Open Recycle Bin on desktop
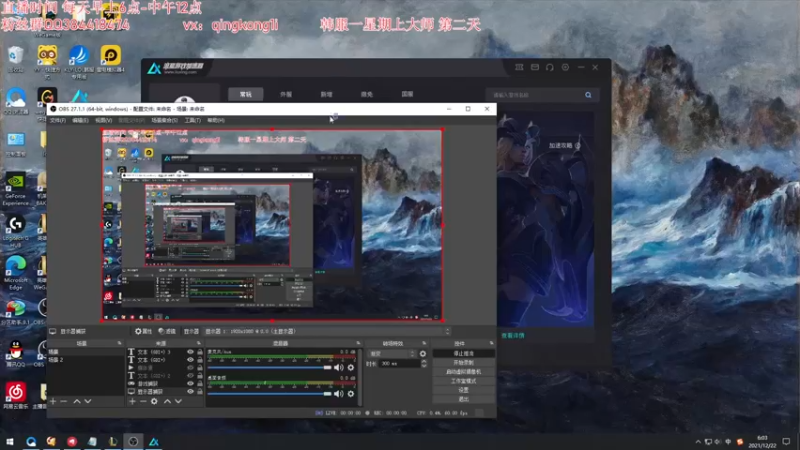 coord(15,59)
